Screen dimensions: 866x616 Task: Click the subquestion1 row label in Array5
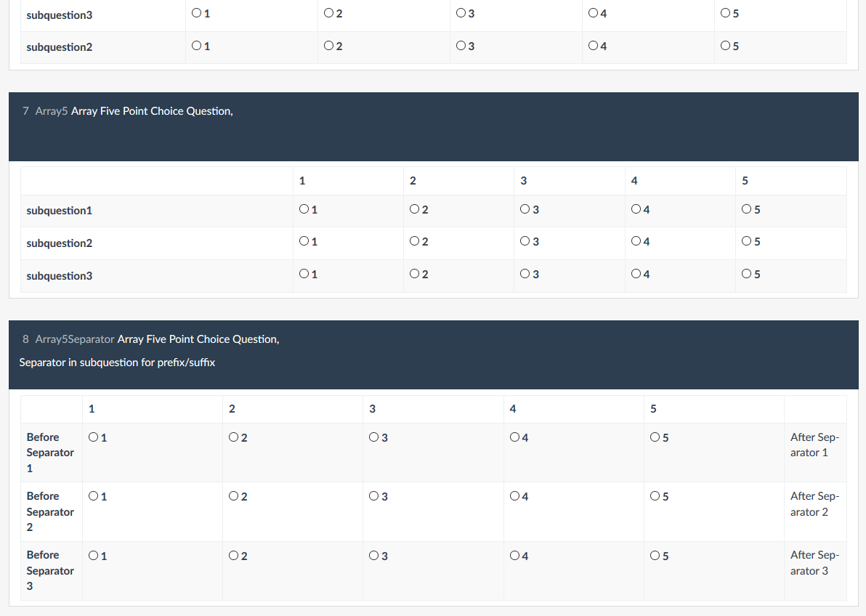coord(60,211)
